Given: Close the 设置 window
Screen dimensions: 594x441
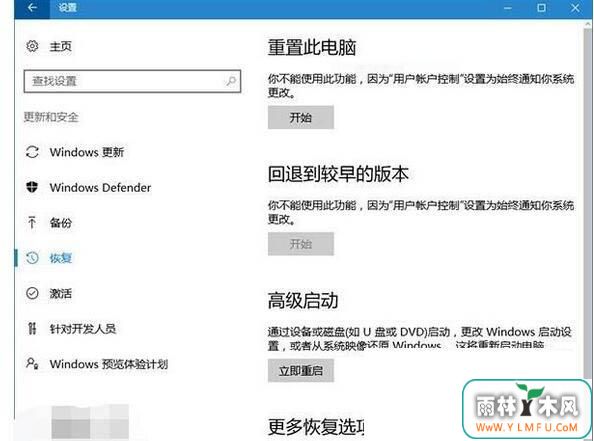Looking at the screenshot, I should (575, 8).
